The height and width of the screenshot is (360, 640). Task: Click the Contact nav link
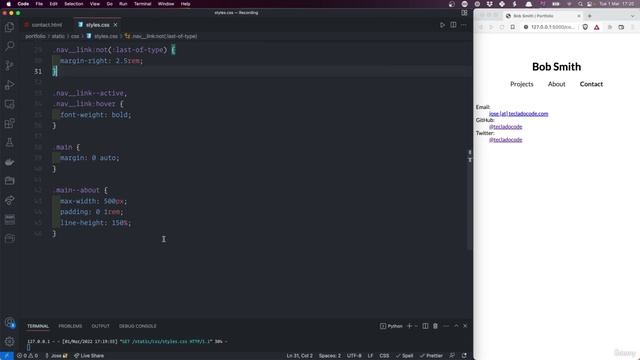click(591, 84)
